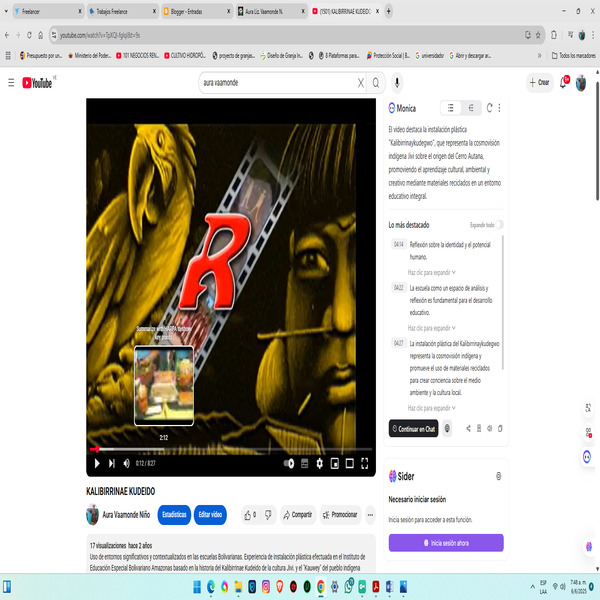The height and width of the screenshot is (600, 600).
Task: Like the video
Action: [250, 515]
